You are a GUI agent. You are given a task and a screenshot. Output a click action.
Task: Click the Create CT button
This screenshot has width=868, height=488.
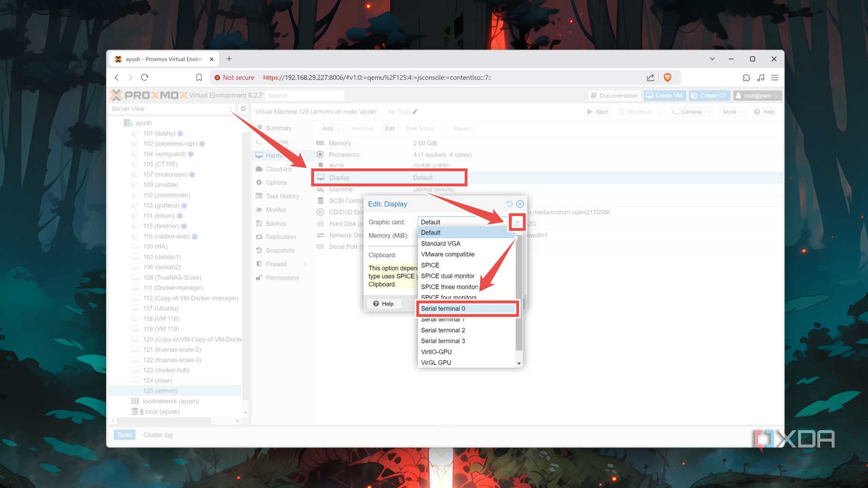(709, 95)
